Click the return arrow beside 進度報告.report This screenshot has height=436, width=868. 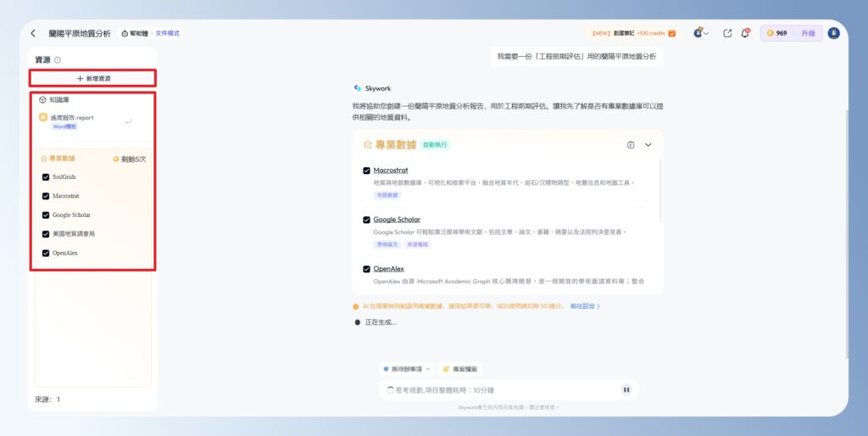[x=129, y=121]
